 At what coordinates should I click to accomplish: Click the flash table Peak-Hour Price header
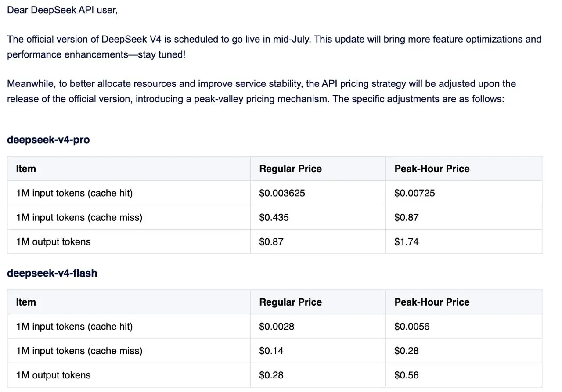pyautogui.click(x=432, y=302)
